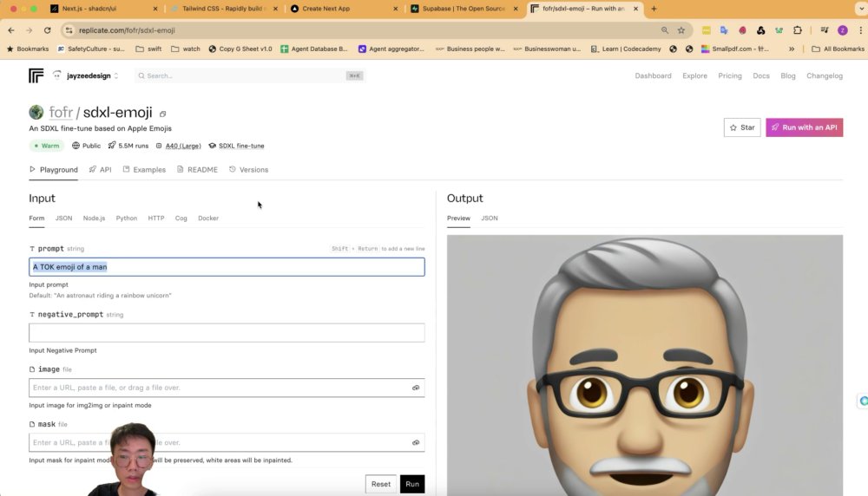Click the upload icon in image field
The height and width of the screenshot is (496, 868).
(416, 388)
